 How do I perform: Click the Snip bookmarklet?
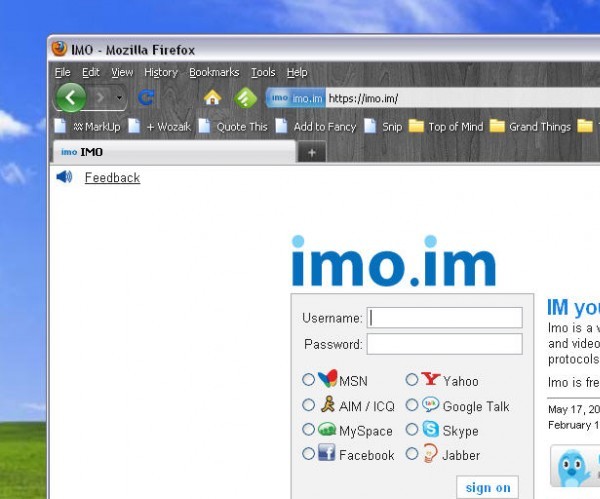point(383,127)
